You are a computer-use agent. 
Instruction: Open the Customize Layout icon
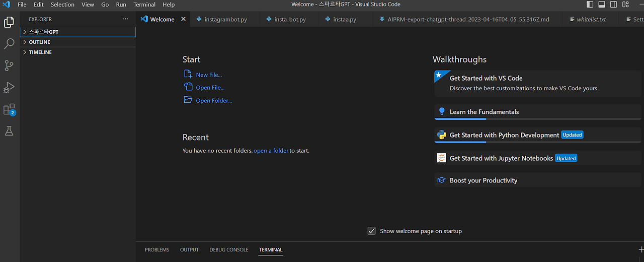pos(625,5)
